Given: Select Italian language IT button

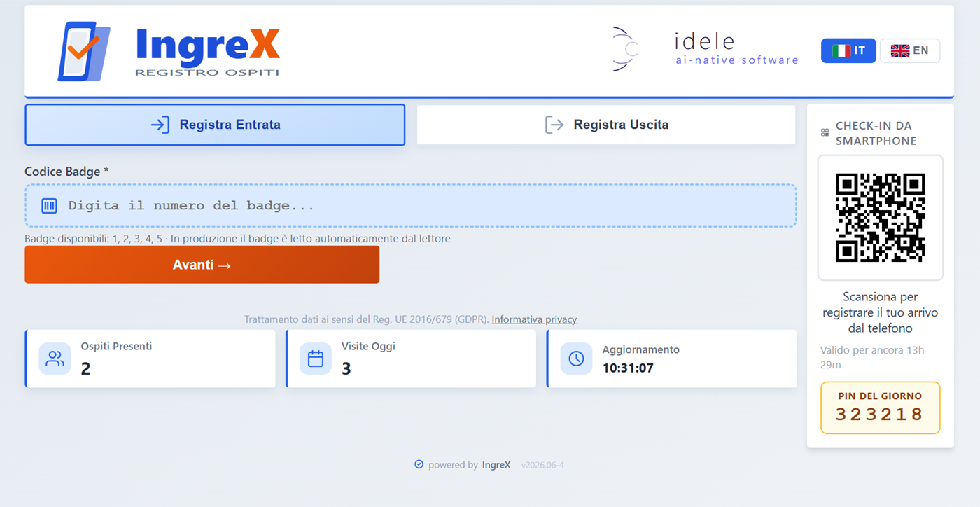Looking at the screenshot, I should pyautogui.click(x=848, y=50).
